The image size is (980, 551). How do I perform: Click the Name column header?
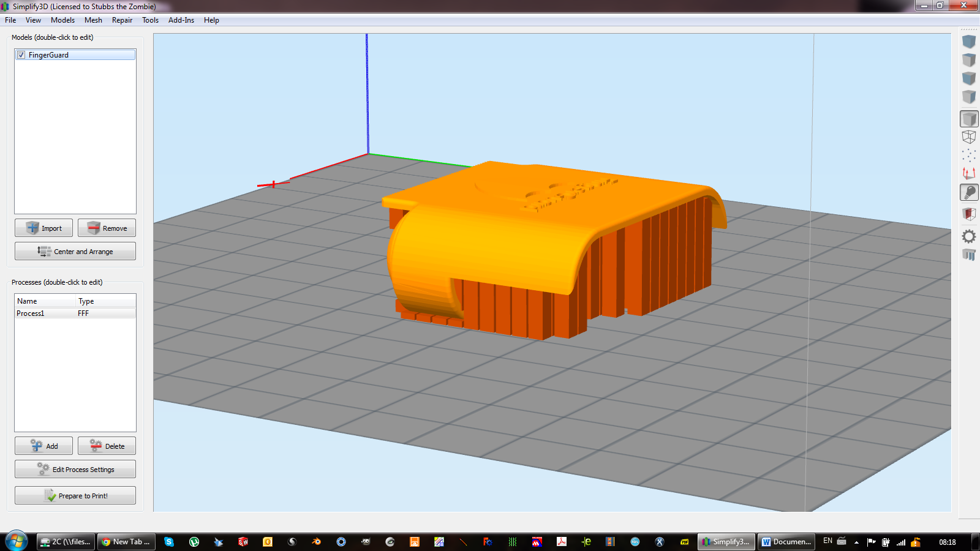pos(45,301)
